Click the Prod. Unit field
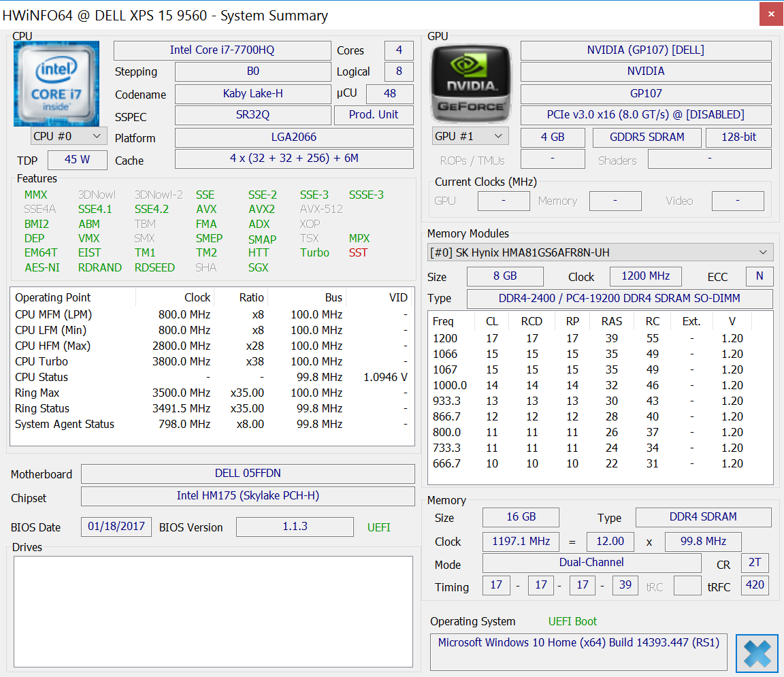 tap(374, 114)
